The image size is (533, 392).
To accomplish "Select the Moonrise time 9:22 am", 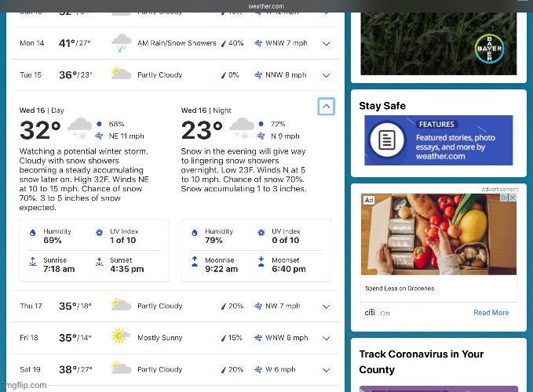I will pos(221,269).
